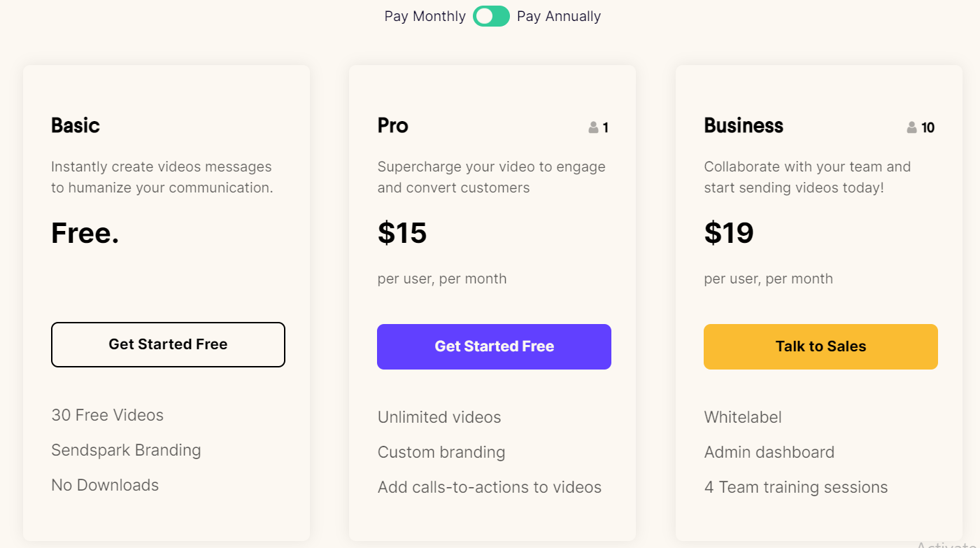Click the 30 Free Videos feature
This screenshot has height=548, width=980.
coord(107,415)
